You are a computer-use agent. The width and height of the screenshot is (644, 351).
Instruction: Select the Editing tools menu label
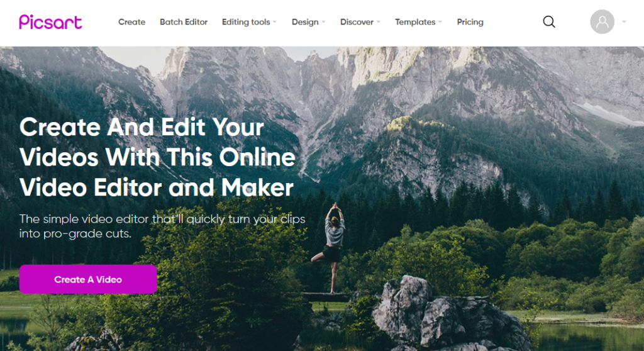[246, 22]
